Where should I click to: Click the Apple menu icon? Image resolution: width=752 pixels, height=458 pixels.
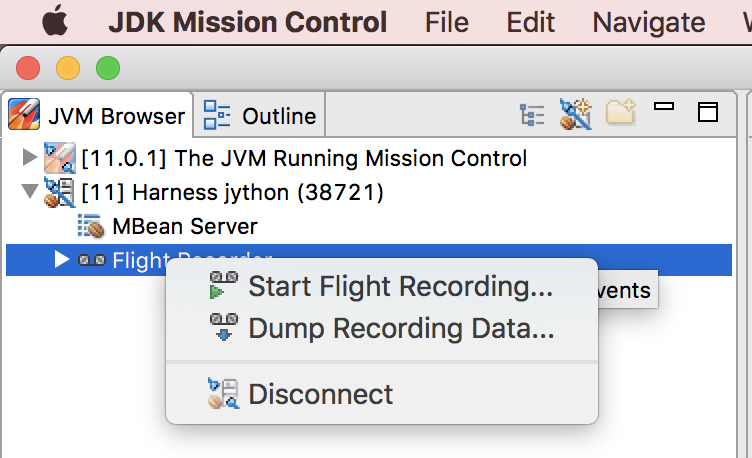click(54, 22)
